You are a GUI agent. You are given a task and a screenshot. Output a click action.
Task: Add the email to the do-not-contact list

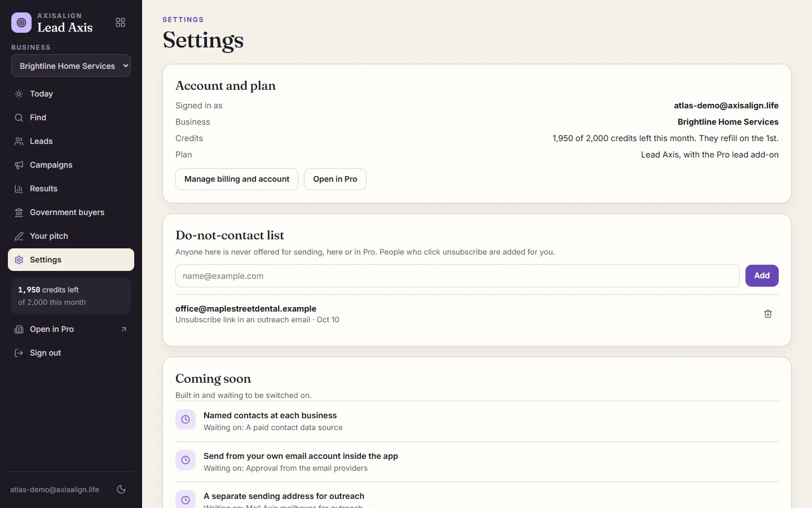coord(762,275)
